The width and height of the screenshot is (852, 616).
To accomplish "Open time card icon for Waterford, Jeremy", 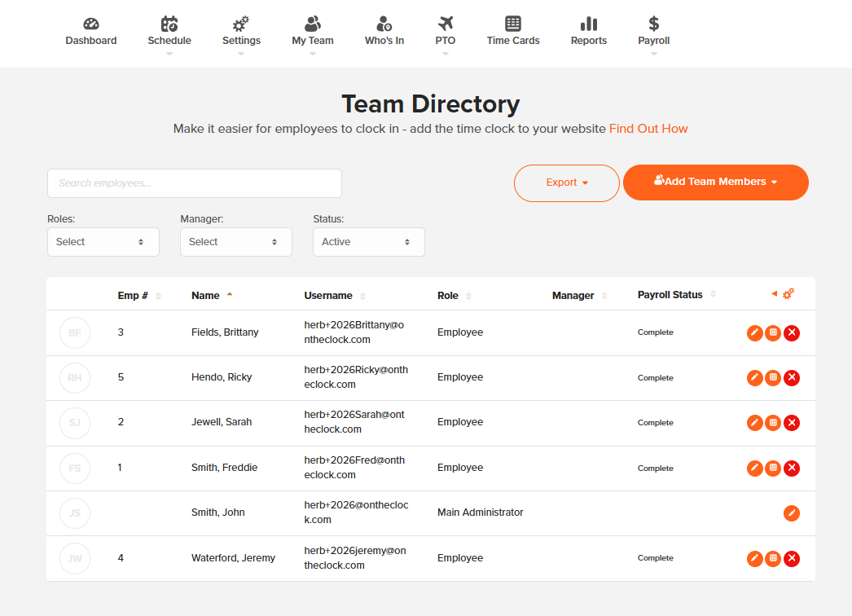I will coord(773,558).
